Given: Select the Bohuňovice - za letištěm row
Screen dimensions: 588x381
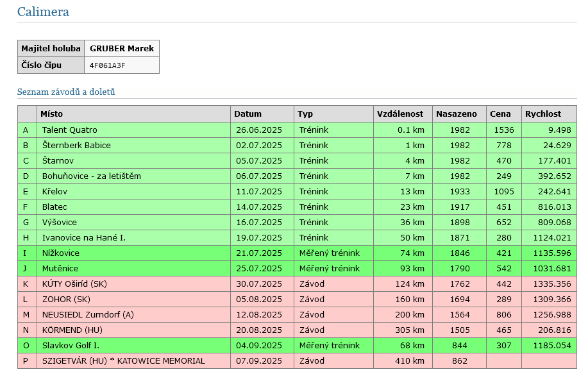Looking at the screenshot, I should (x=91, y=176).
